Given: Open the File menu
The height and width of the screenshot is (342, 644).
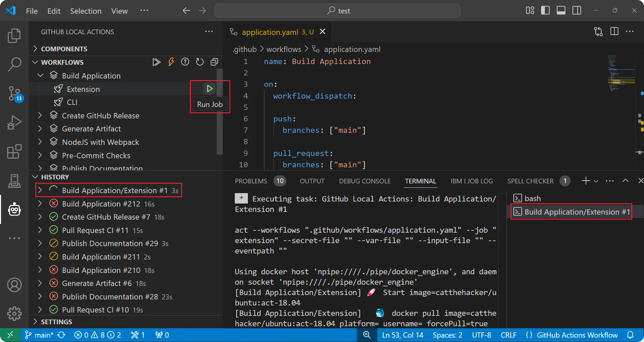Looking at the screenshot, I should (32, 11).
